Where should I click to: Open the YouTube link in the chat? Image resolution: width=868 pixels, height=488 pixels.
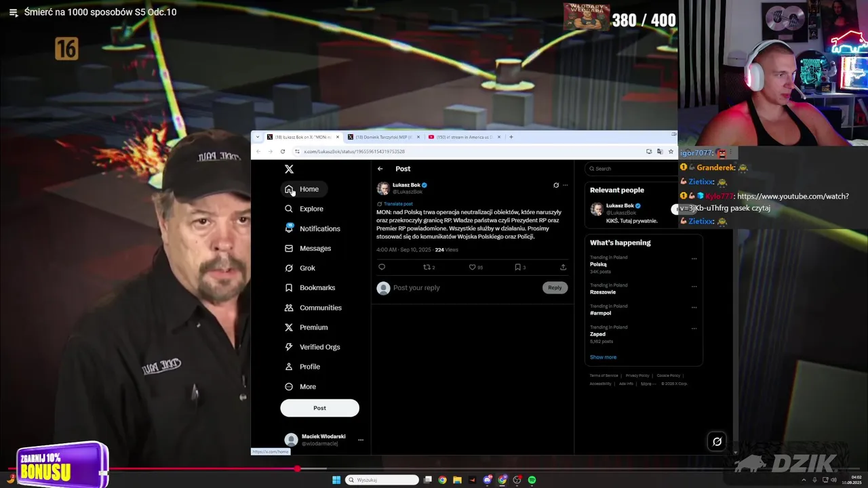pos(764,202)
